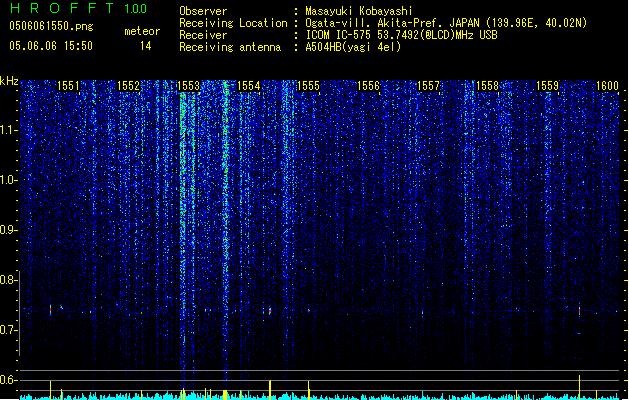Select the filename 0506061550.png
This screenshot has width=629, height=400.
pos(51,26)
